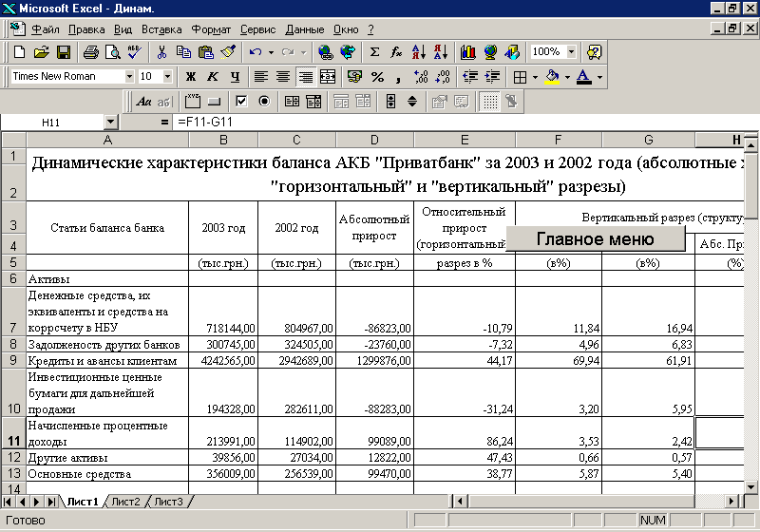The image size is (760, 532).
Task: Insert option button control from Forms toolbar
Action: tap(264, 102)
